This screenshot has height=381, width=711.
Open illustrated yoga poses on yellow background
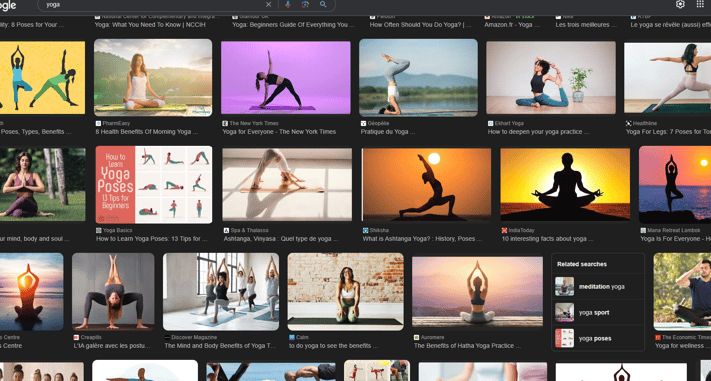click(x=43, y=78)
